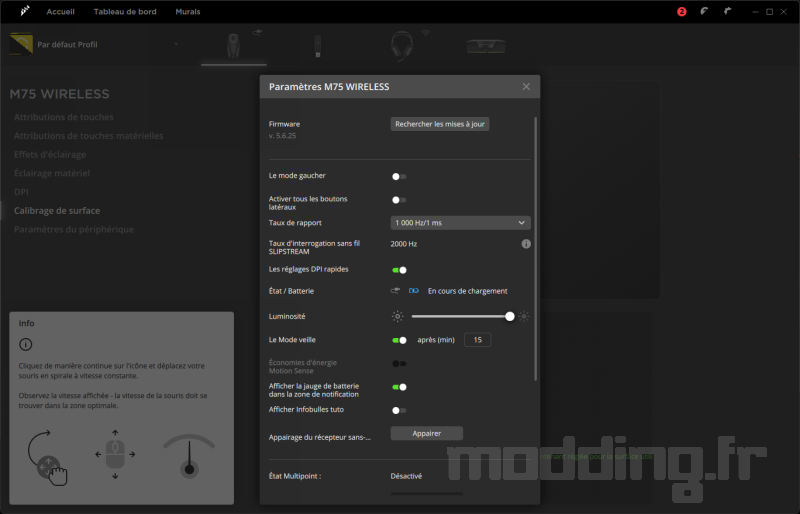
Task: Click the spiral calibration target icon
Action: [x=48, y=457]
